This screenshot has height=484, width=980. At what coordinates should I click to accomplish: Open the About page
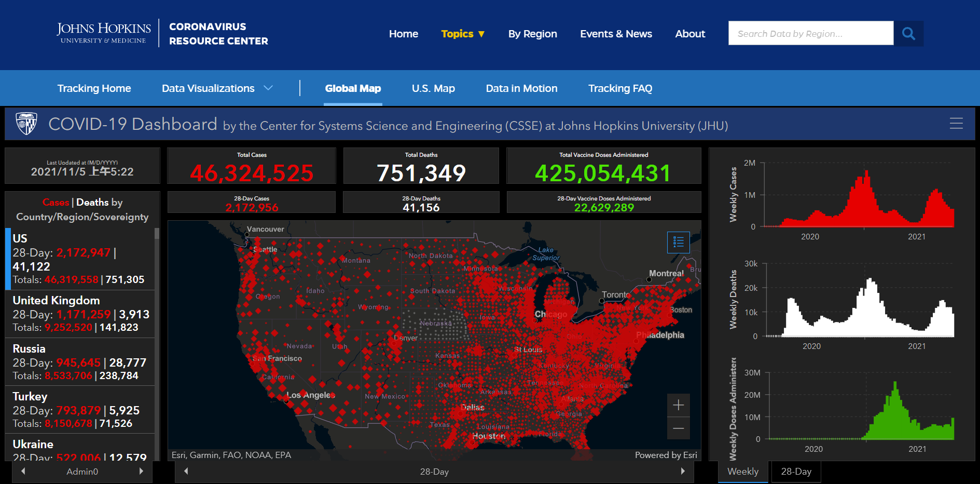(x=690, y=34)
